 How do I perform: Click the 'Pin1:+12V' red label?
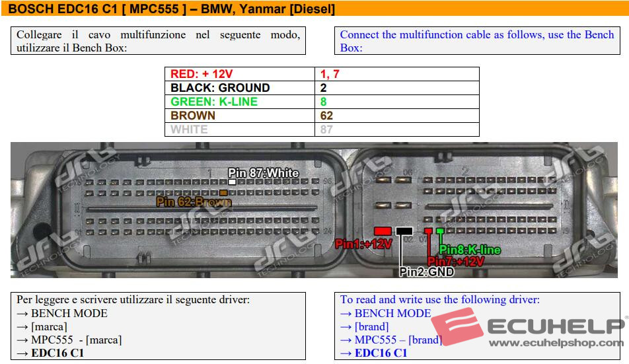[363, 244]
